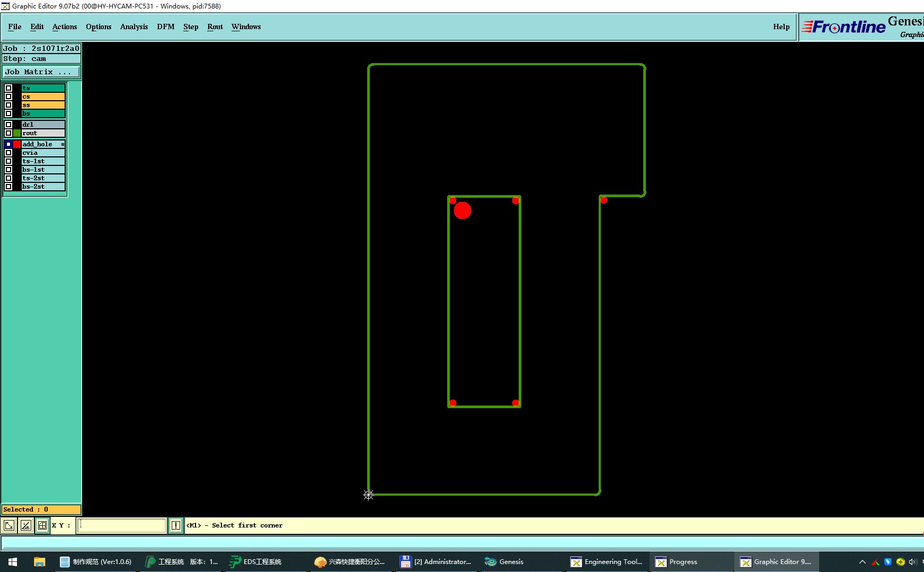Toggle display checkbox for ss layer
The image size is (924, 572).
8,105
